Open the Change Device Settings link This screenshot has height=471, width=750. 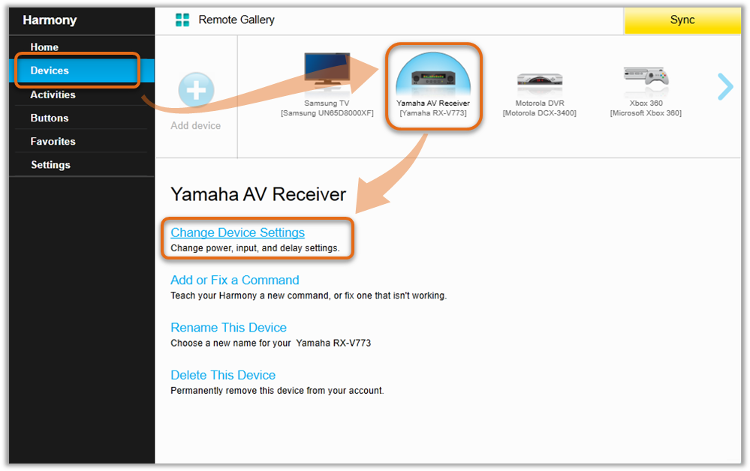click(x=238, y=232)
